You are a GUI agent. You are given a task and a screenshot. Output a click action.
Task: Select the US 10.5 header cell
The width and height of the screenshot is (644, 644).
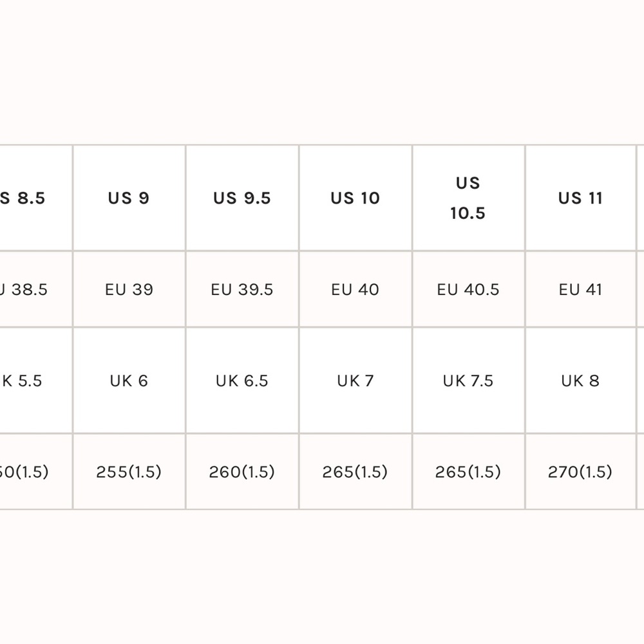(x=469, y=198)
